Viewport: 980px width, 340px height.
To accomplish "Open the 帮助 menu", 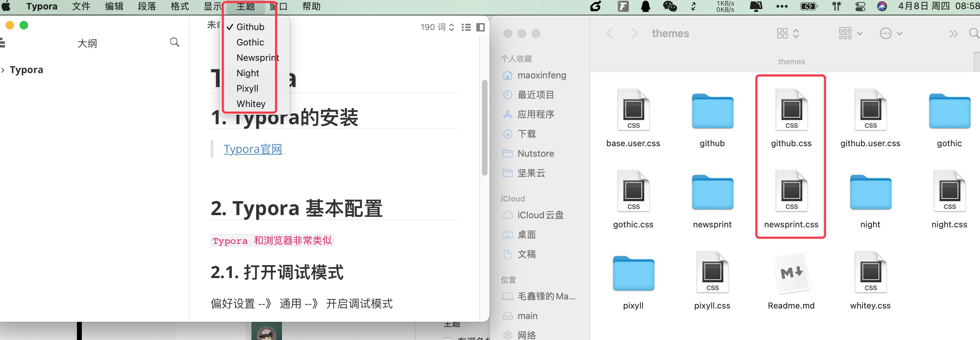I will coord(311,6).
